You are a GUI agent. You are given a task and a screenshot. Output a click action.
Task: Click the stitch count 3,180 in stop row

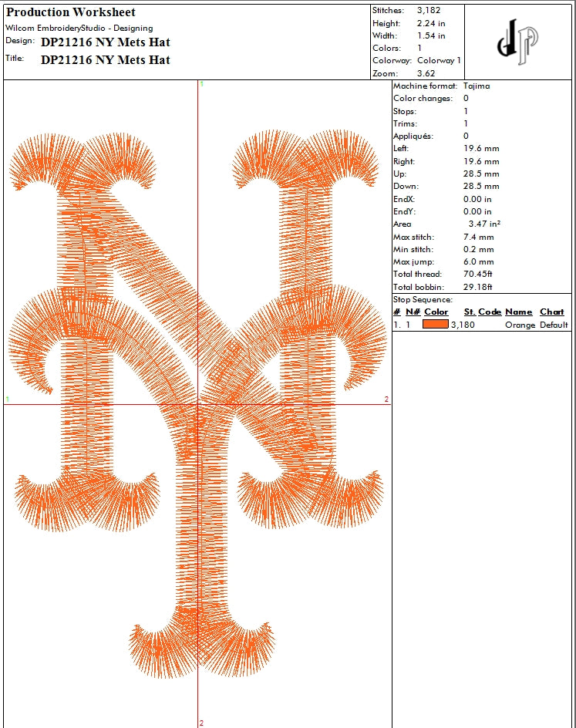[x=463, y=325]
